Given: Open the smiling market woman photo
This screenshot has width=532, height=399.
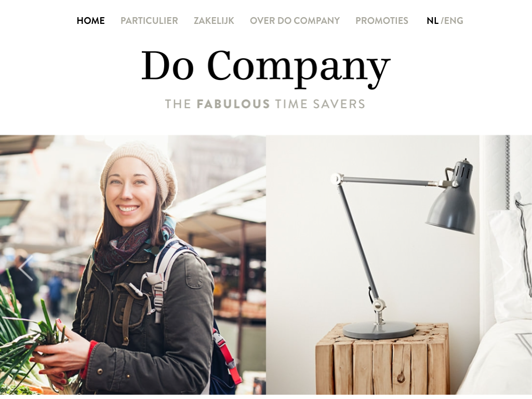Looking at the screenshot, I should pos(133,265).
